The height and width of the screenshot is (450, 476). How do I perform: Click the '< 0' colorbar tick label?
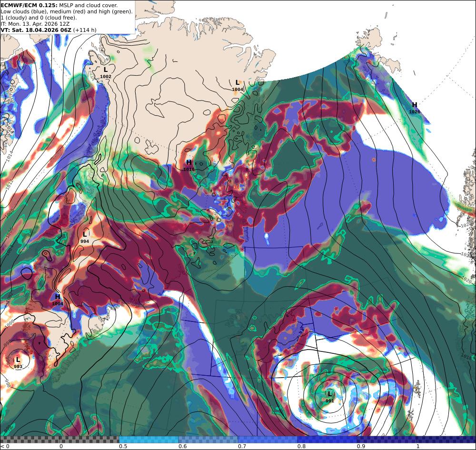click(x=5, y=446)
